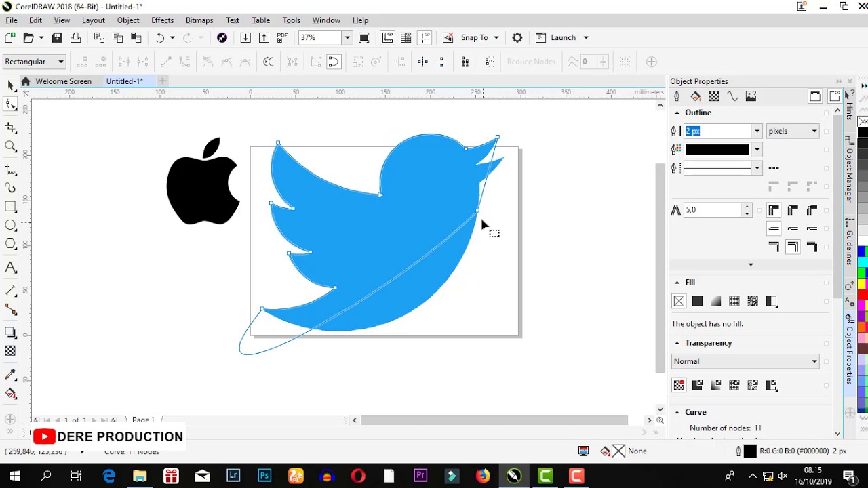Switch to the Welcome Screen tab

coord(63,81)
